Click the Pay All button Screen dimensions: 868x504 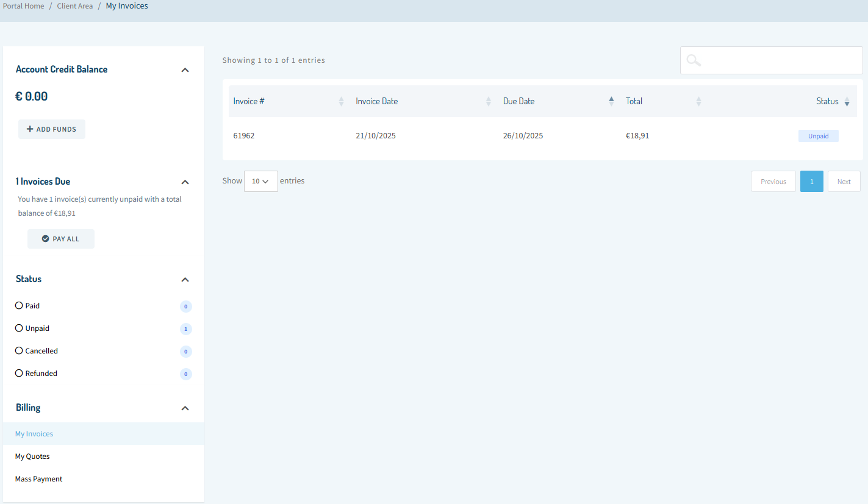point(61,239)
